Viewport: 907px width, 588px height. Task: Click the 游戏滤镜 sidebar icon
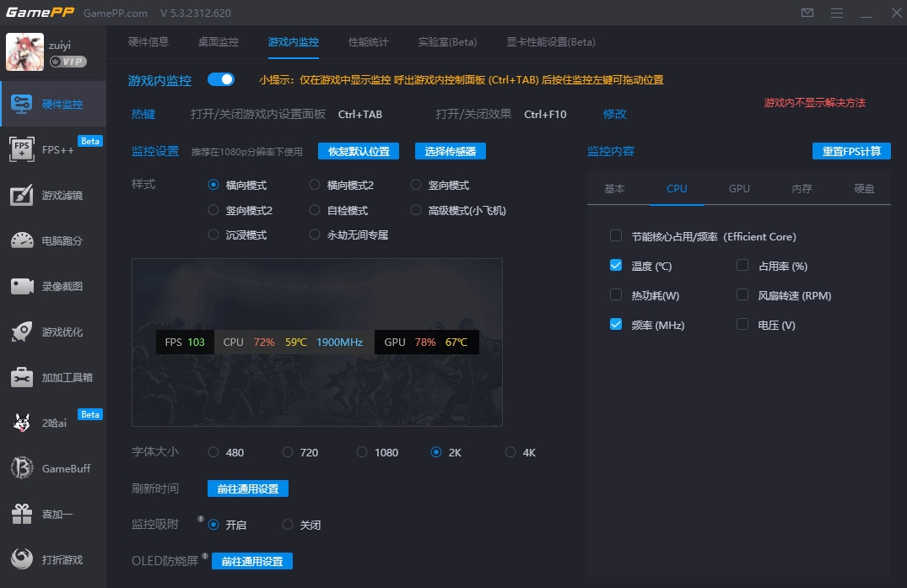[x=22, y=195]
